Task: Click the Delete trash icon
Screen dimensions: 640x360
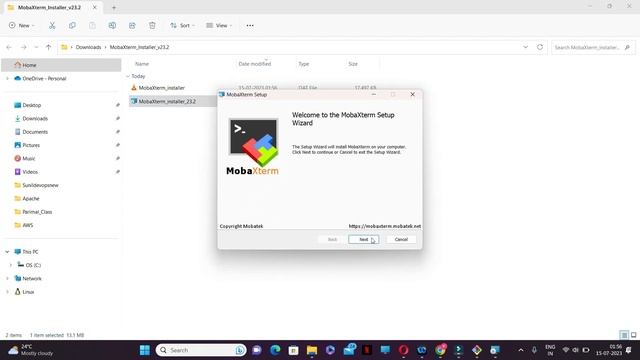Action: [152, 25]
